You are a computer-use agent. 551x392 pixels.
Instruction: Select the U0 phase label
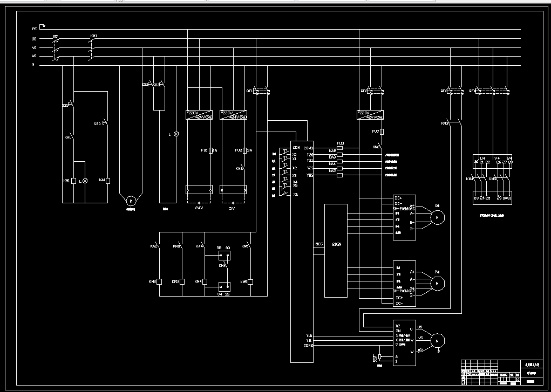(34, 39)
